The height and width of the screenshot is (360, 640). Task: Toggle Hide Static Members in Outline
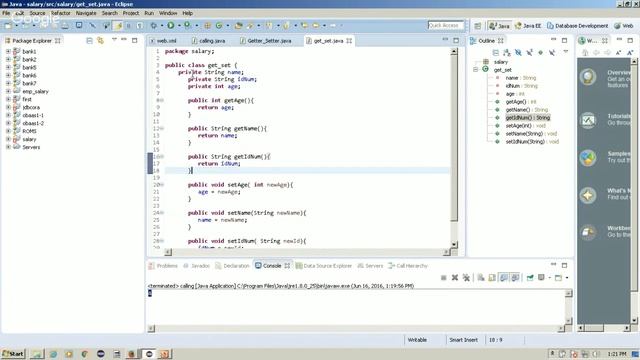click(x=529, y=52)
